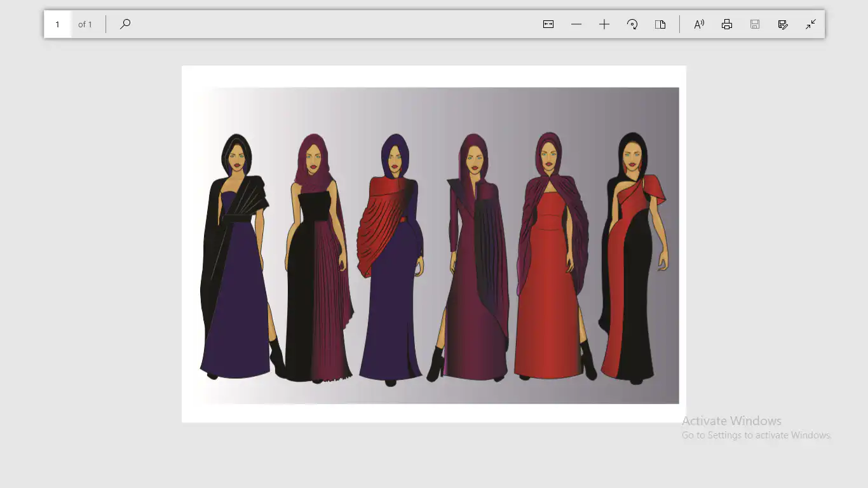Click the fashion illustration PDF page

click(434, 244)
